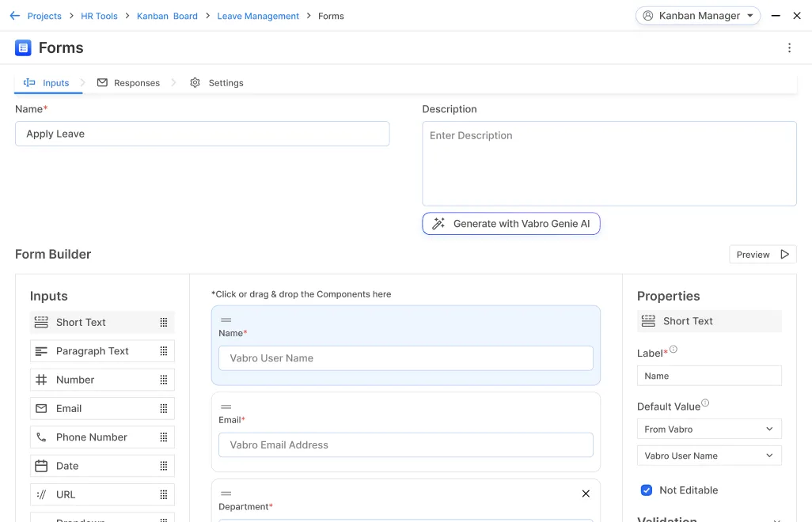This screenshot has width=812, height=522.
Task: Click the Preview button
Action: 762,255
